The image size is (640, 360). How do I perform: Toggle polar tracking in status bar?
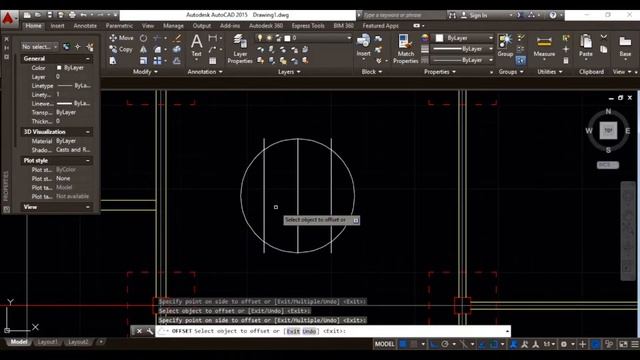[x=444, y=344]
